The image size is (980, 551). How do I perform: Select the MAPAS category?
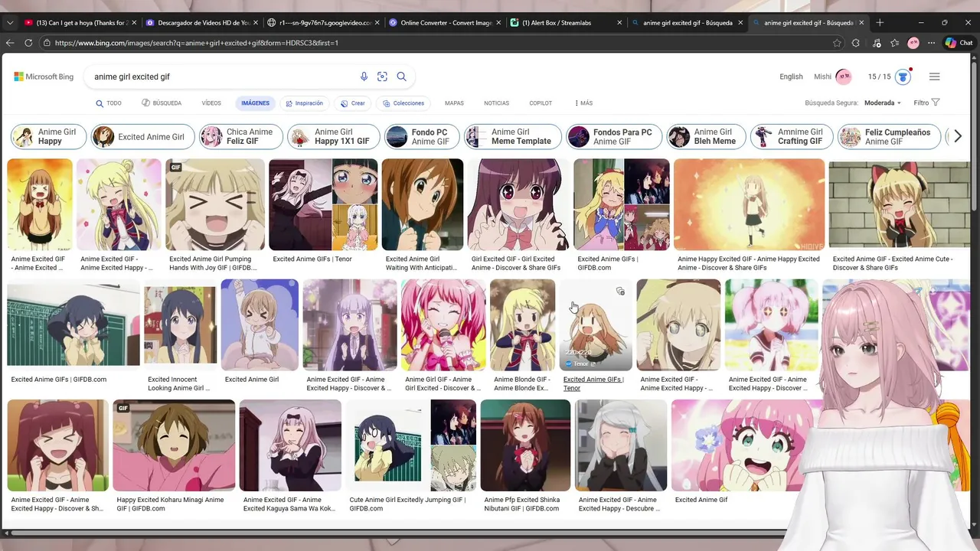point(454,103)
